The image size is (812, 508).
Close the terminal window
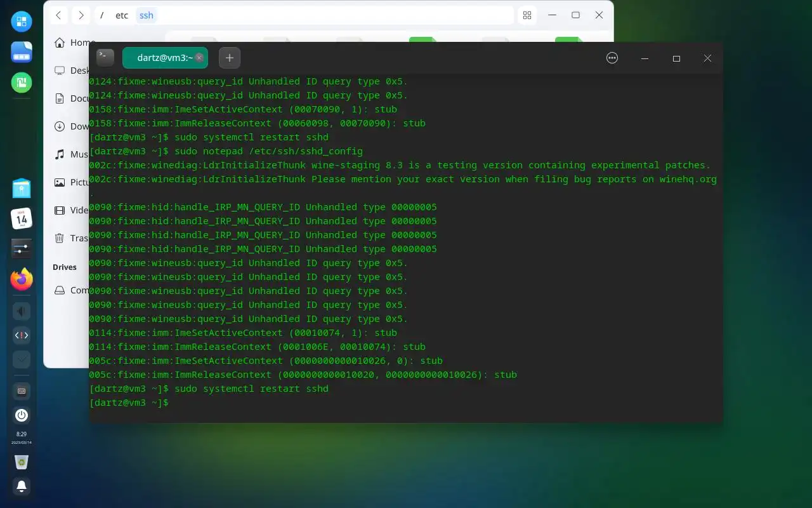[x=707, y=58]
